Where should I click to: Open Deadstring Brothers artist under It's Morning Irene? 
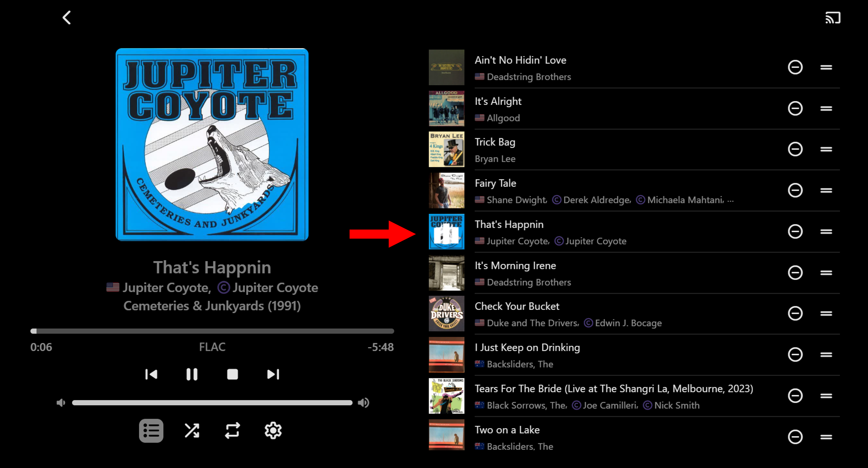pos(529,282)
